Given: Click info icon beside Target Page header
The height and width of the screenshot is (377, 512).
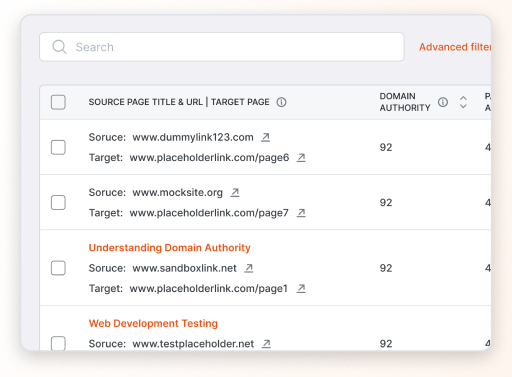Looking at the screenshot, I should pyautogui.click(x=281, y=102).
